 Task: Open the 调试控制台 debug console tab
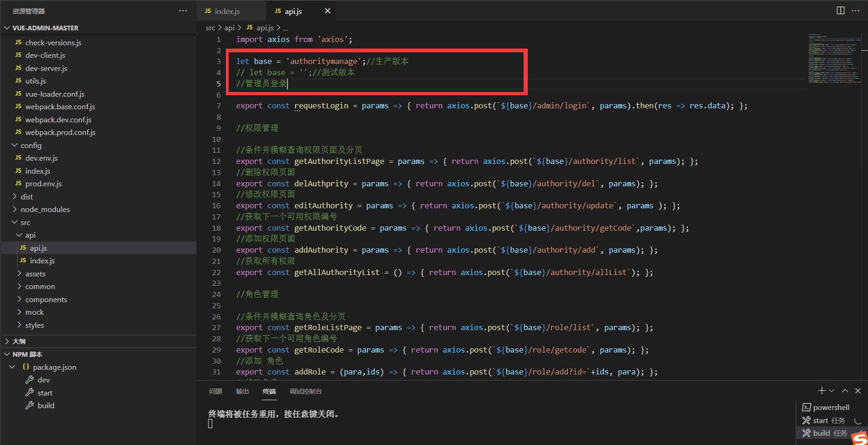pyautogui.click(x=306, y=391)
